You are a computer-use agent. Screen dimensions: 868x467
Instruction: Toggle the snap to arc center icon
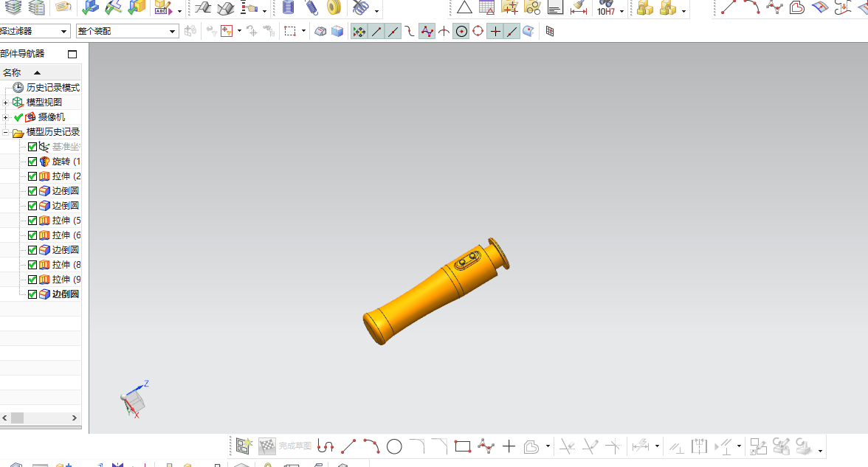(461, 32)
